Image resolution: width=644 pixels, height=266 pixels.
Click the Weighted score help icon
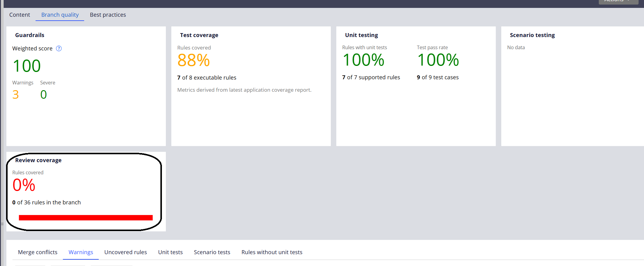pos(59,49)
